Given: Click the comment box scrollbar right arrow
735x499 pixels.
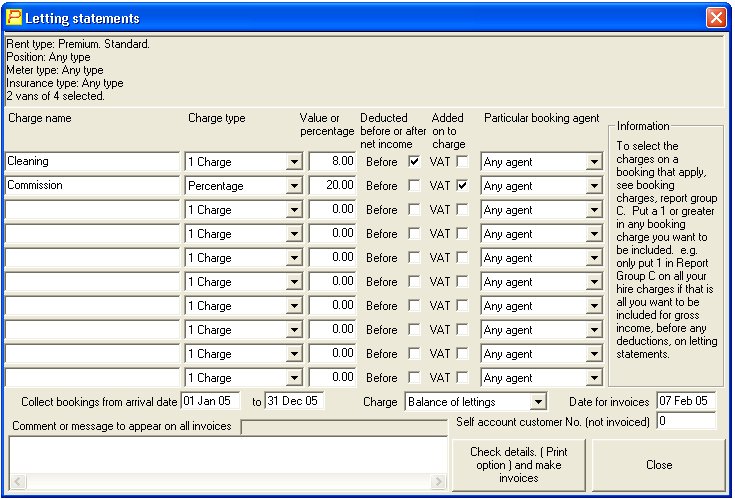Looking at the screenshot, I should (x=438, y=481).
